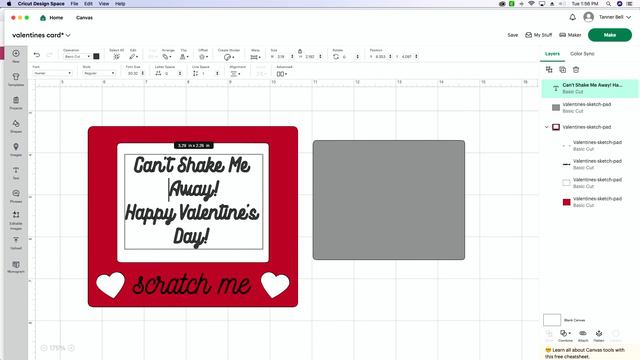Switch to the Color Sync tab
640x360 pixels.
(x=582, y=54)
